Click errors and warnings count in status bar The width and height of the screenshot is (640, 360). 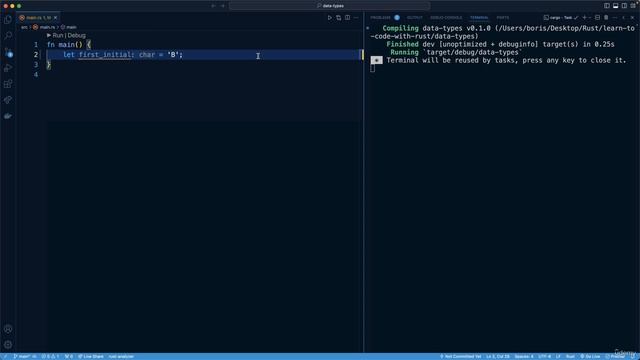point(50,356)
